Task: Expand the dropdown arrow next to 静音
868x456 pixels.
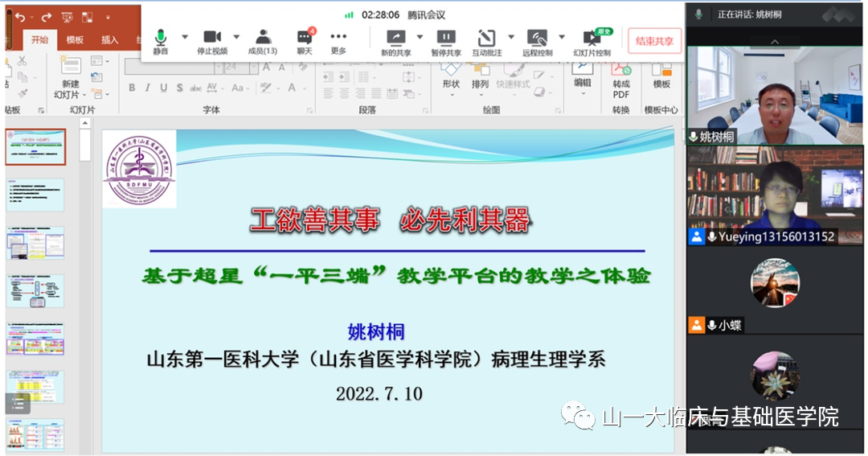Action: coord(185,37)
